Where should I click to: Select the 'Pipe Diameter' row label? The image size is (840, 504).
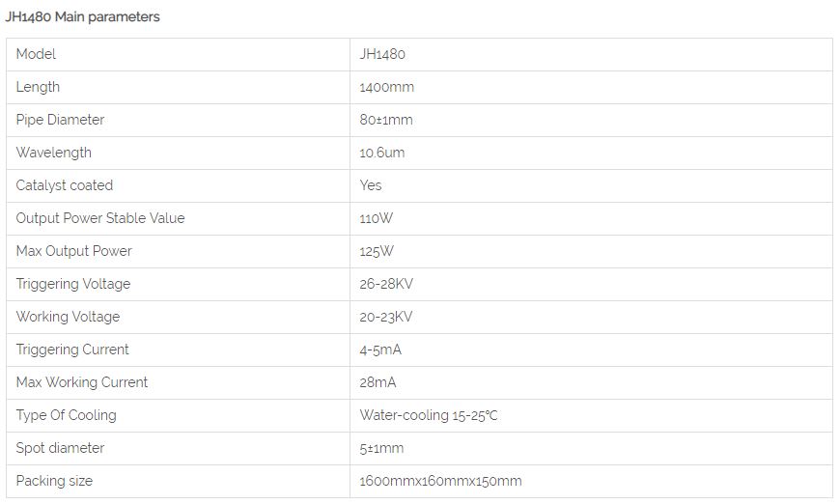[60, 120]
